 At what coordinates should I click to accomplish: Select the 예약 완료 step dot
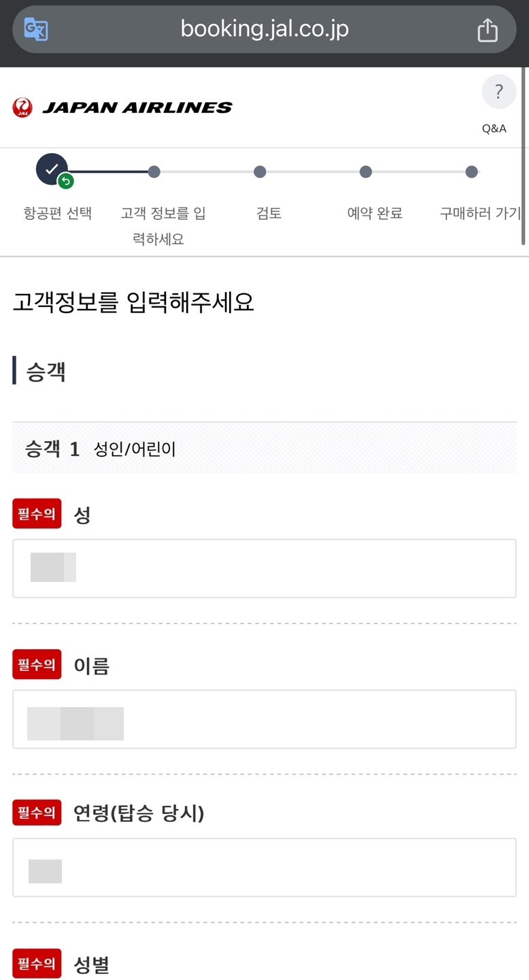[x=366, y=172]
